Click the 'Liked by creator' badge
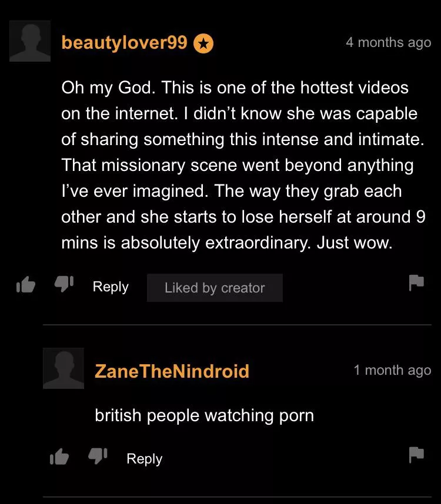 click(x=215, y=288)
